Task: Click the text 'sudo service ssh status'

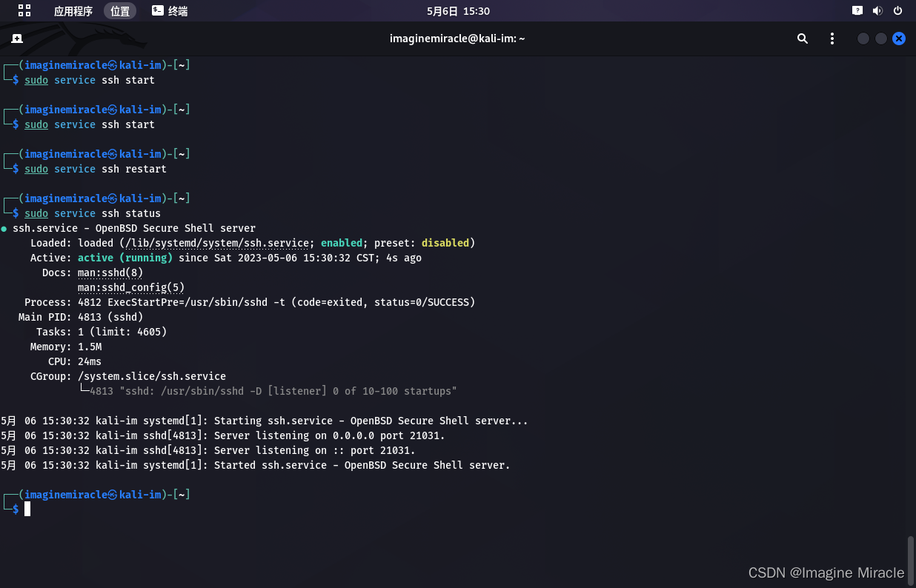Action: click(x=93, y=213)
